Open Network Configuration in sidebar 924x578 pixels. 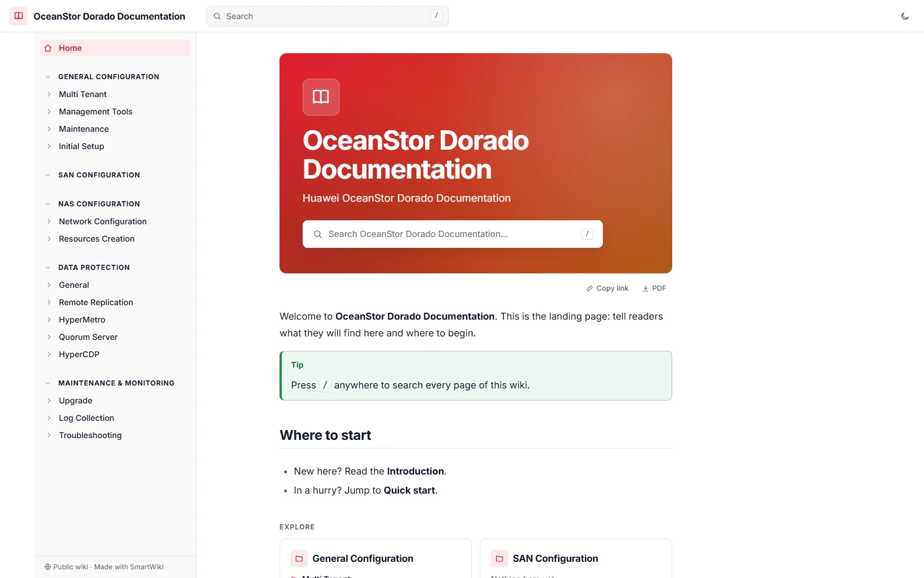pos(103,221)
